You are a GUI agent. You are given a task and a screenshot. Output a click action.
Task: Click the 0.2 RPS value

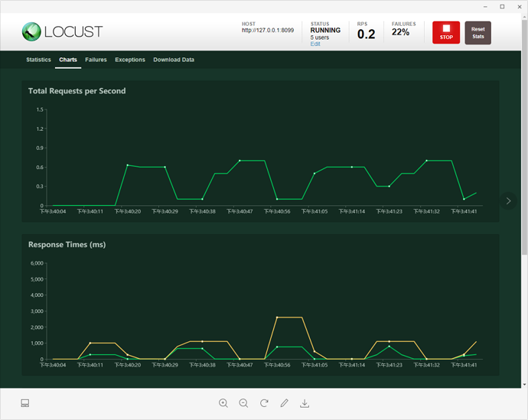click(366, 34)
